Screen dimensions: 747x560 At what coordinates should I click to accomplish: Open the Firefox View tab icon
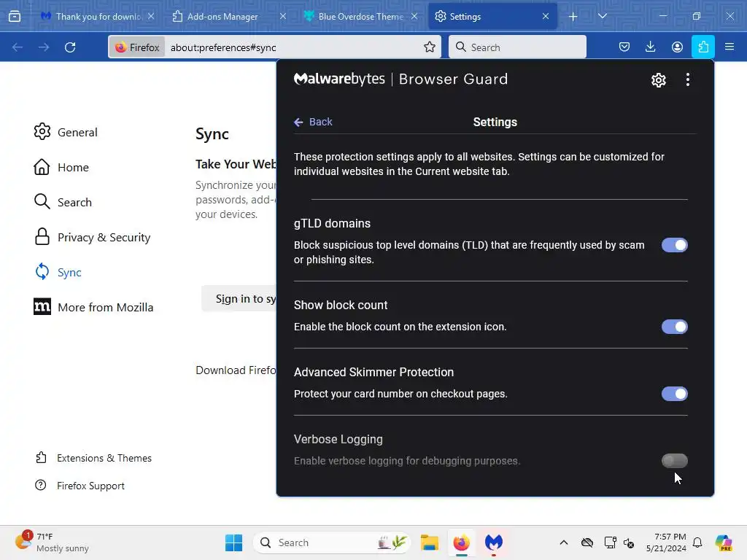tap(15, 16)
